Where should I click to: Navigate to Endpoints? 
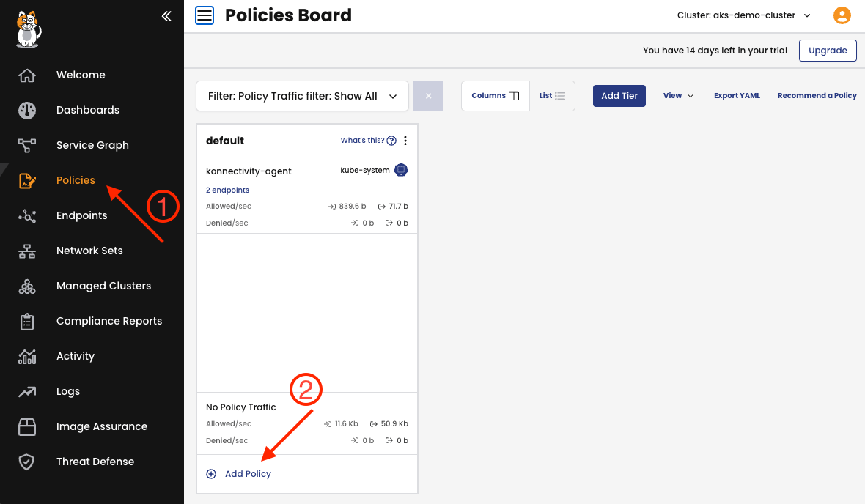[81, 215]
